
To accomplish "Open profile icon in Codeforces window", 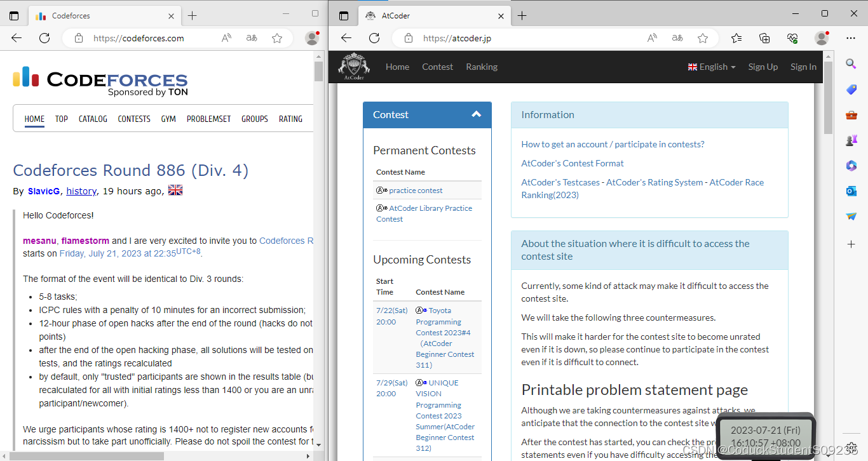I will click(311, 38).
